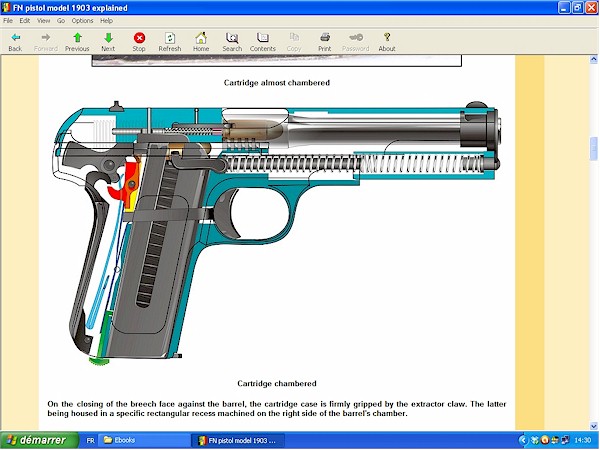Click the application icon in title bar
Screen dimensions: 600x450
(x=6, y=8)
